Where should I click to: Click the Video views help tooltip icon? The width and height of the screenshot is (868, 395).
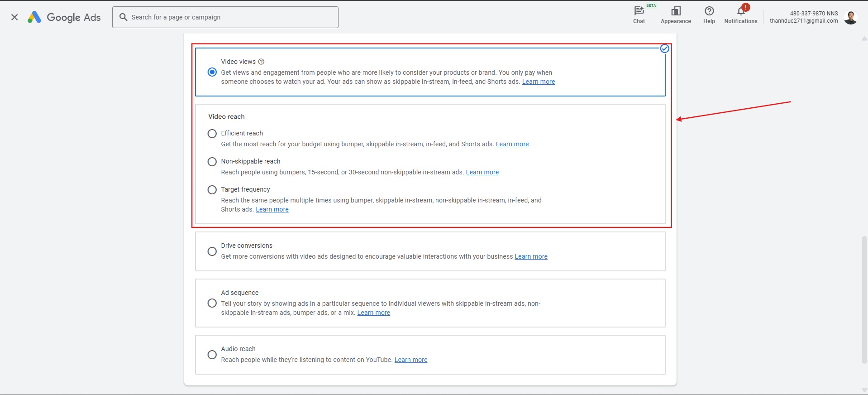pyautogui.click(x=261, y=62)
